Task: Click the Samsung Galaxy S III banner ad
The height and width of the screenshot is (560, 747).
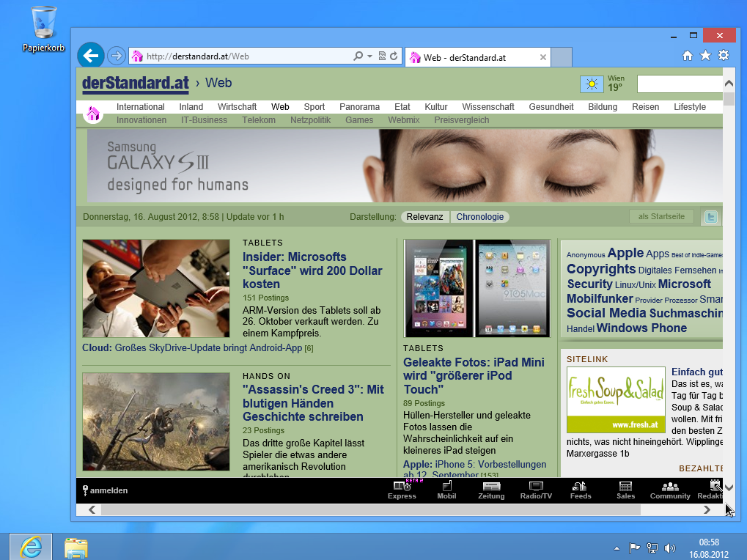Action: click(405, 166)
